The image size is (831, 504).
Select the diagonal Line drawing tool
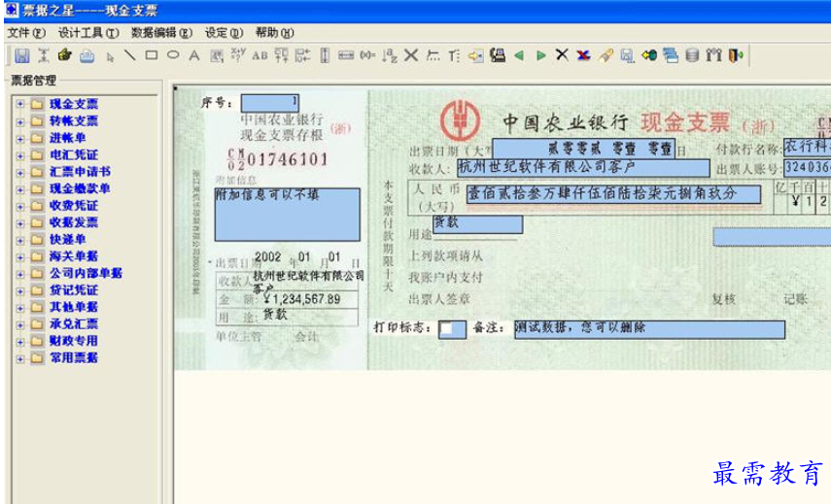pos(130,55)
